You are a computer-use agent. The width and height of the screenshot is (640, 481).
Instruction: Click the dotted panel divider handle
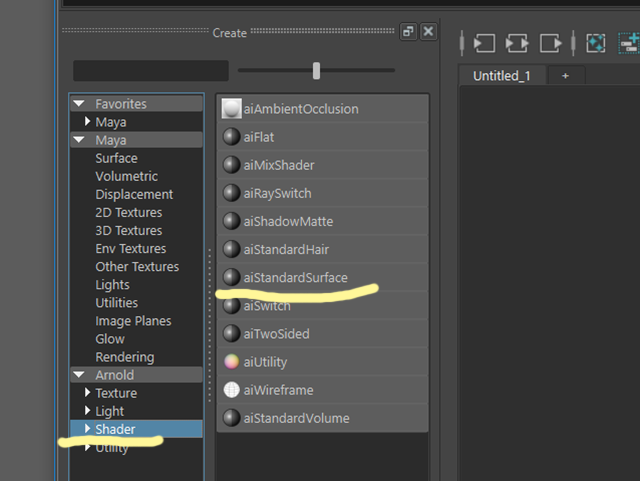click(210, 325)
